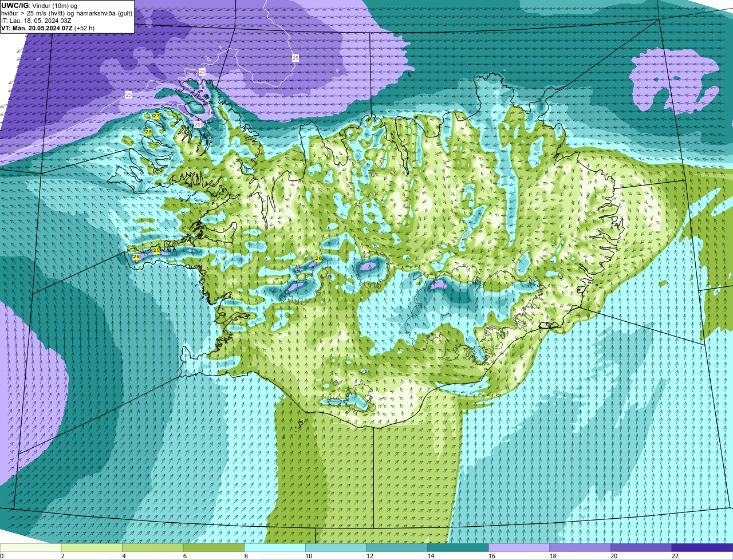Click legend scale number 12
The image size is (733, 560).
(x=369, y=556)
